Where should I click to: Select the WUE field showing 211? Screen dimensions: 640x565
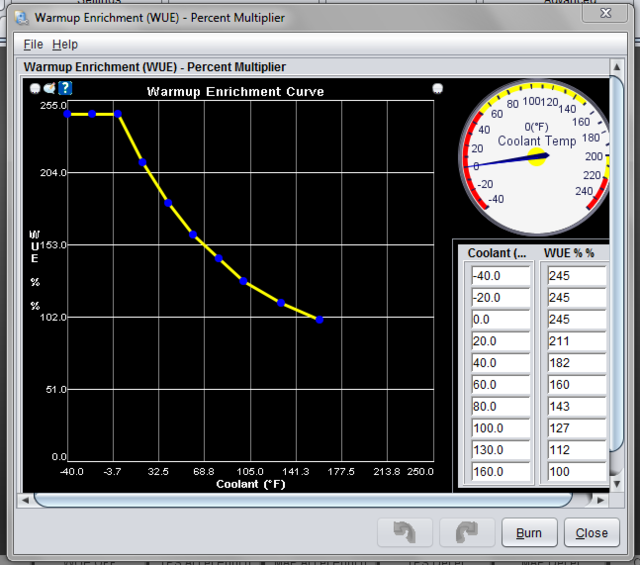576,341
